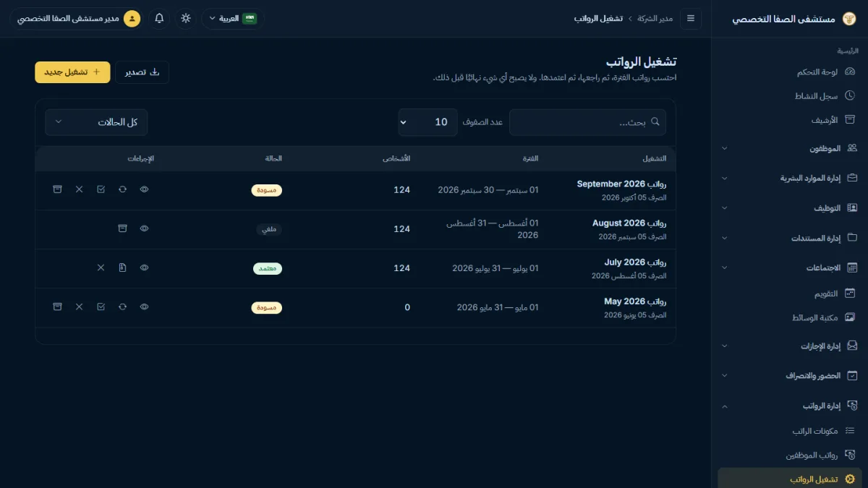
Task: Expand the الموظفون sidebar section
Action: coord(790,148)
